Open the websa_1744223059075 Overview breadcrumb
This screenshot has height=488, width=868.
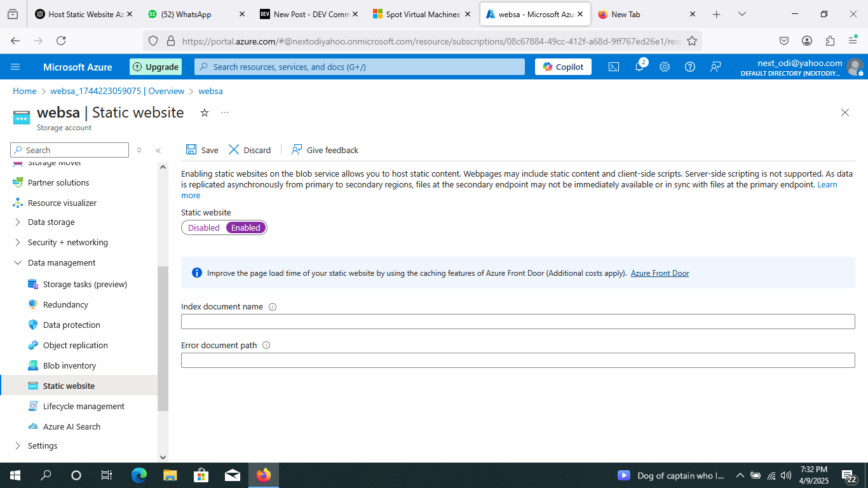click(x=118, y=91)
